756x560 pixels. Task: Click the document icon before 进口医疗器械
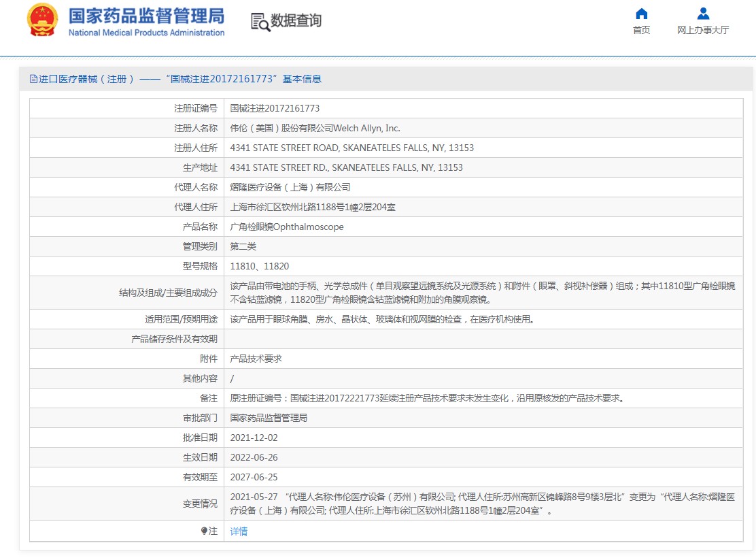33,79
